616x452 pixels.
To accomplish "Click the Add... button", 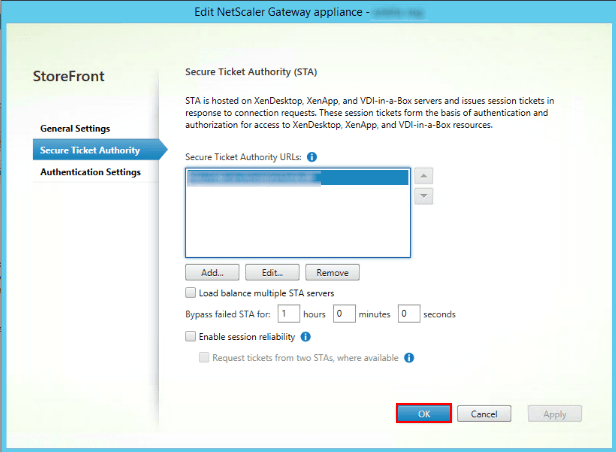I will click(212, 273).
